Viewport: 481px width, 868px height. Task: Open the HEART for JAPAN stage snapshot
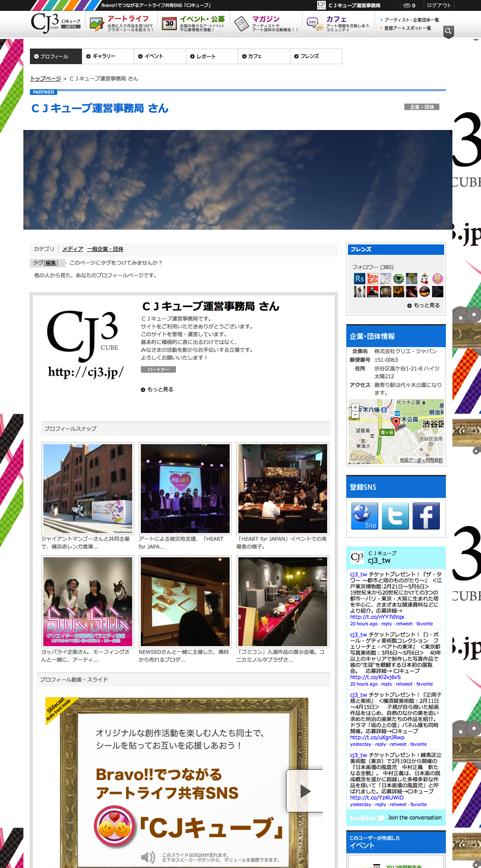point(185,488)
